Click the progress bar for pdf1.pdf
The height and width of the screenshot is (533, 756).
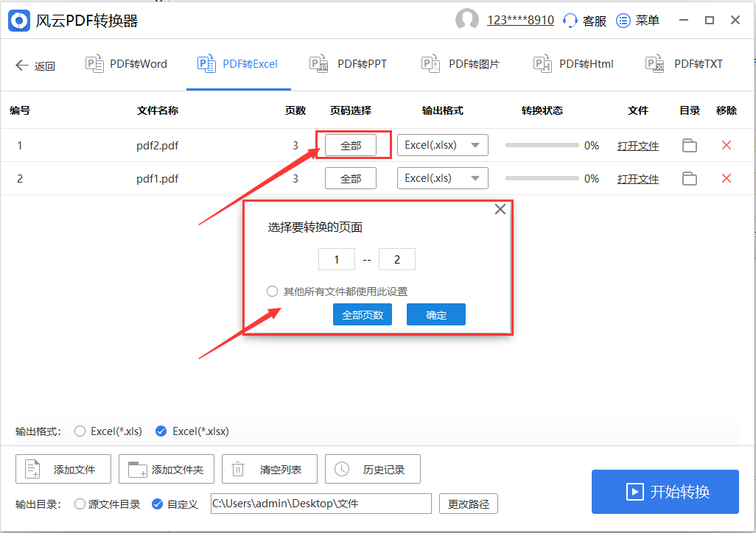tap(542, 178)
